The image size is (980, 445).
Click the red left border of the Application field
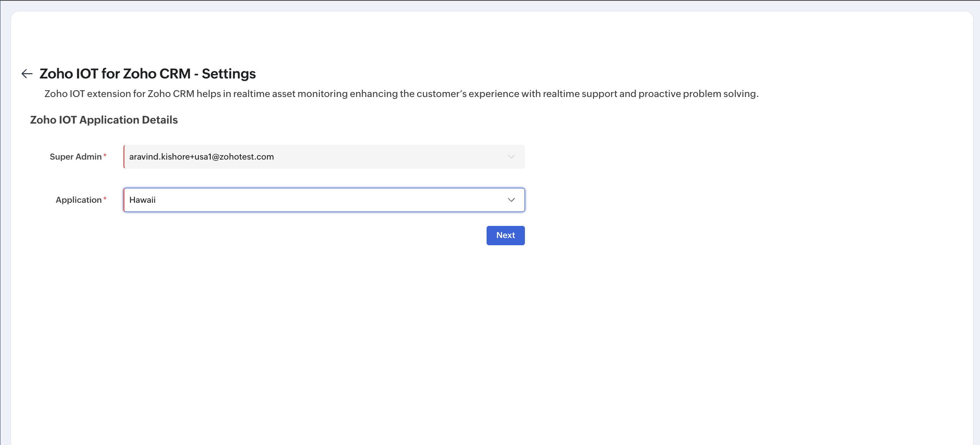pyautogui.click(x=124, y=200)
